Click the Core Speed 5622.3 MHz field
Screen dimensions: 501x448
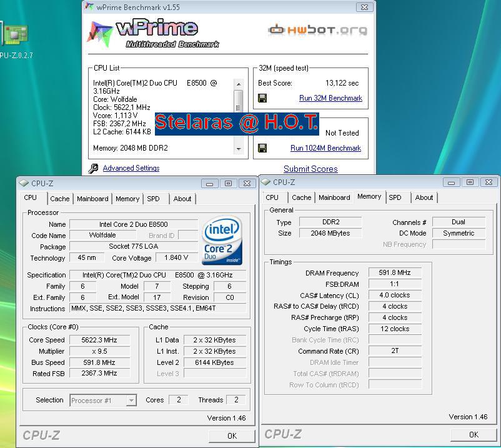(x=100, y=340)
